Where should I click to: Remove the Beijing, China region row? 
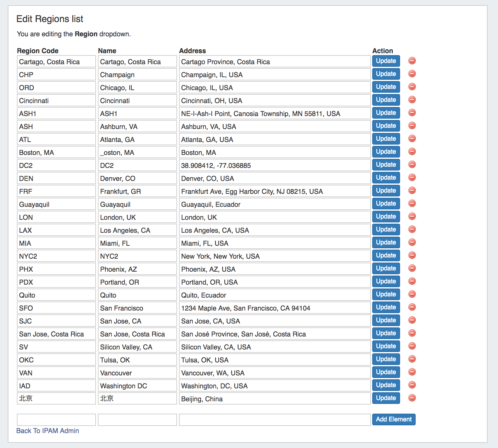point(412,398)
